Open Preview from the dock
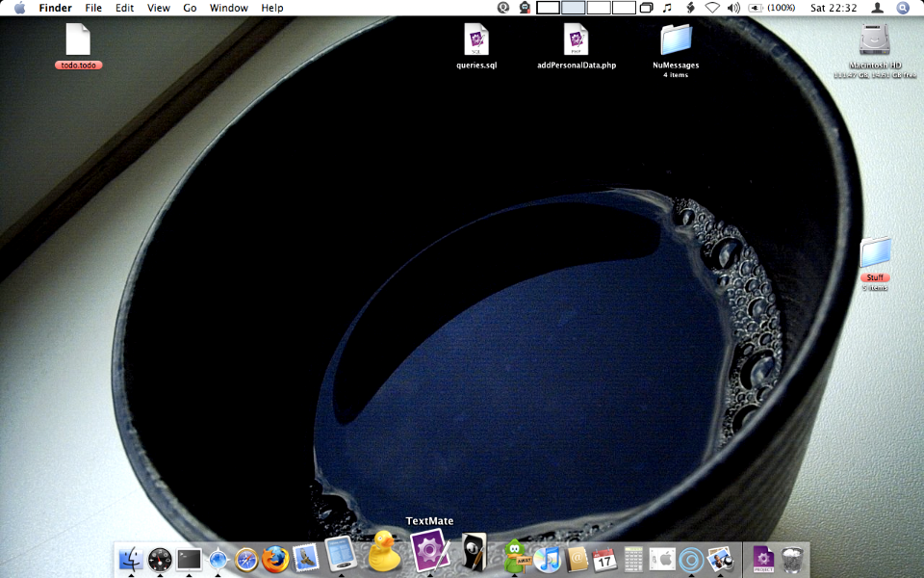The height and width of the screenshot is (578, 924). coord(720,559)
